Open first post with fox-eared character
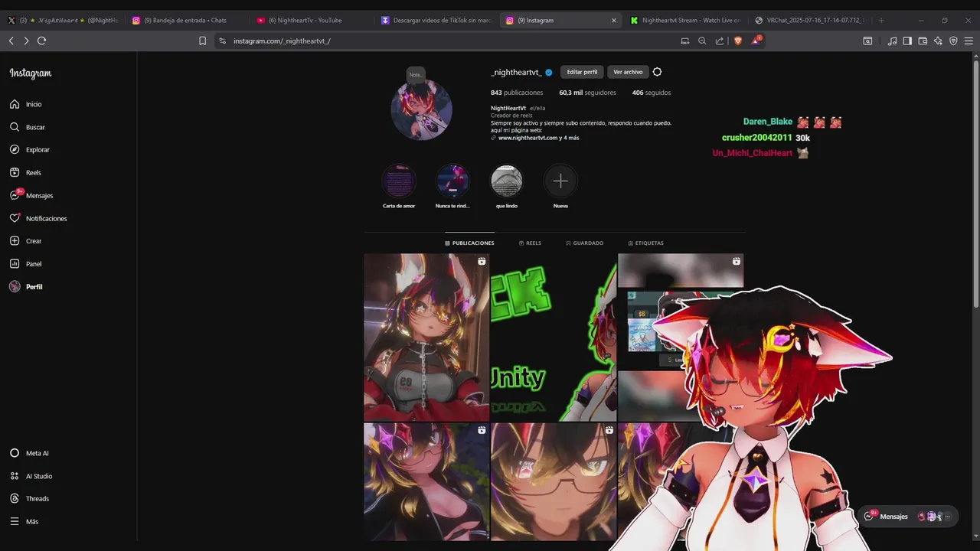This screenshot has width=980, height=551. (426, 337)
